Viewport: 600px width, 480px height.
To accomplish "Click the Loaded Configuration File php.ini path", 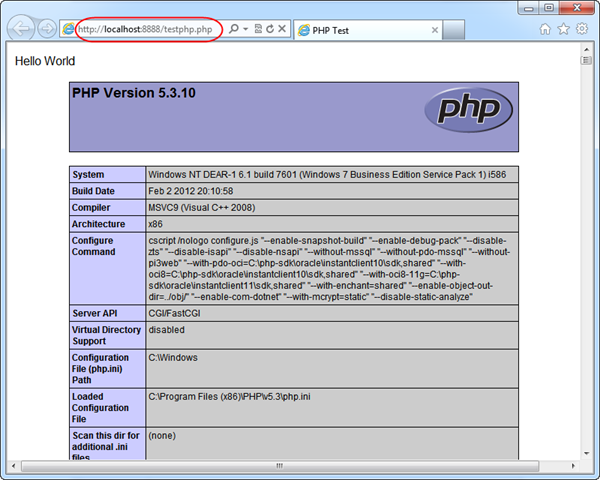I will pyautogui.click(x=229, y=397).
